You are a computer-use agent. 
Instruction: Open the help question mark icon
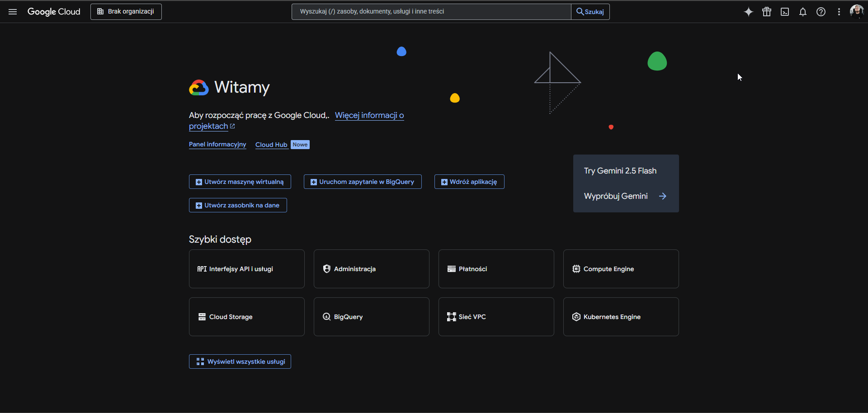(x=821, y=12)
